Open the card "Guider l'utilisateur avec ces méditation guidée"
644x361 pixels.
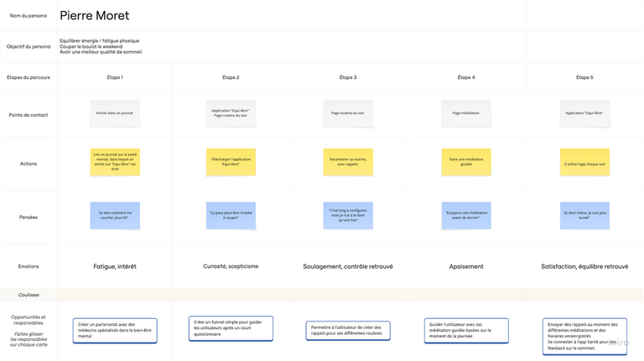466,331
